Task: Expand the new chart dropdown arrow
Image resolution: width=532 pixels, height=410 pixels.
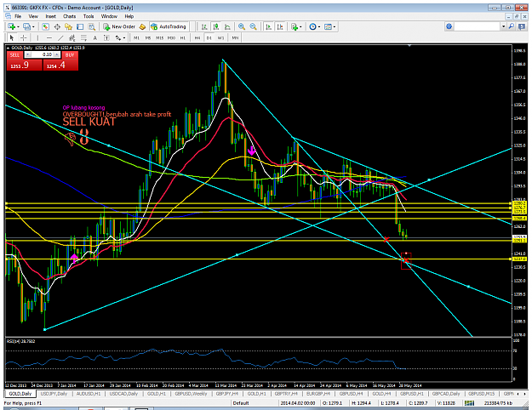Action: coord(18,26)
